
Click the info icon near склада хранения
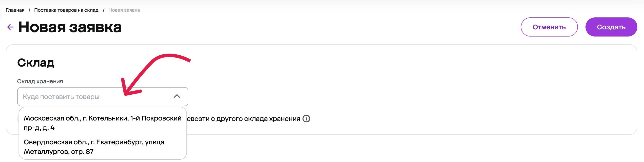point(306,119)
